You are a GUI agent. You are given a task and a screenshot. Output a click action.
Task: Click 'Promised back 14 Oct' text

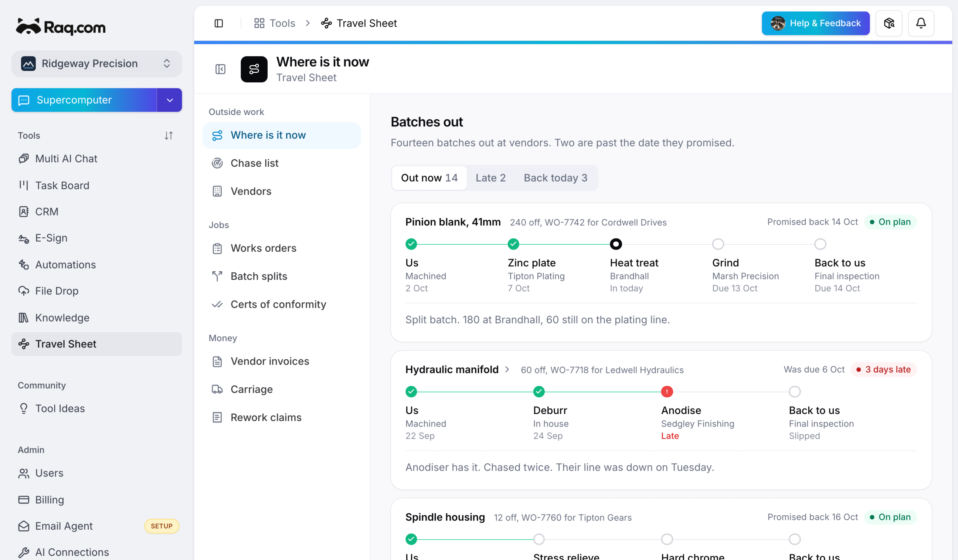812,222
